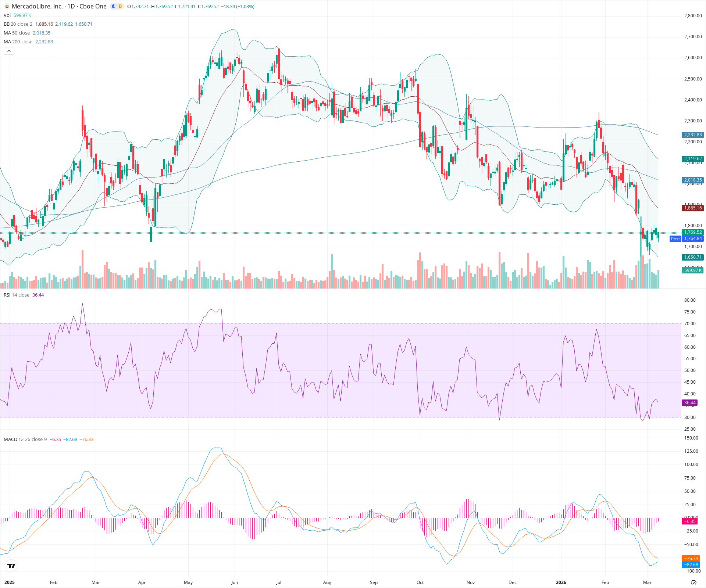Screen dimensions: 706x588
Task: Click the Post market price label
Action: point(675,239)
